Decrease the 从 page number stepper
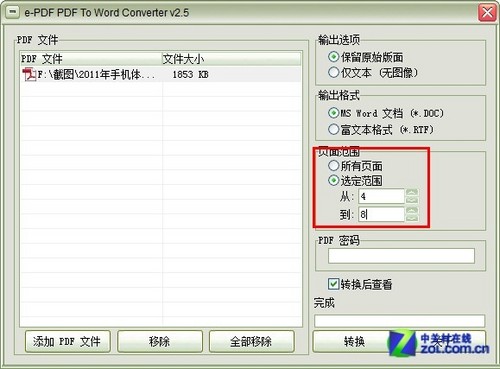This screenshot has height=369, width=500. coord(412,200)
